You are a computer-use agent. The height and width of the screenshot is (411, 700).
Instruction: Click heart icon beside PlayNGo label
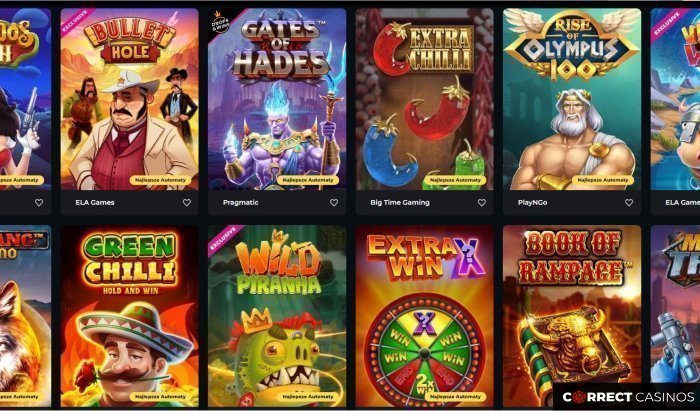(629, 203)
